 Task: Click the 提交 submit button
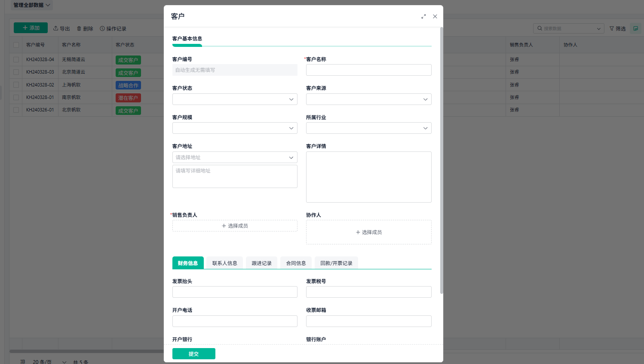tap(193, 353)
